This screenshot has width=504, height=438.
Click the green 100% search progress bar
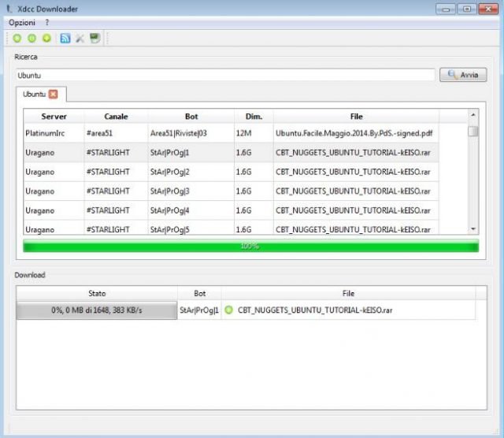pyautogui.click(x=250, y=246)
